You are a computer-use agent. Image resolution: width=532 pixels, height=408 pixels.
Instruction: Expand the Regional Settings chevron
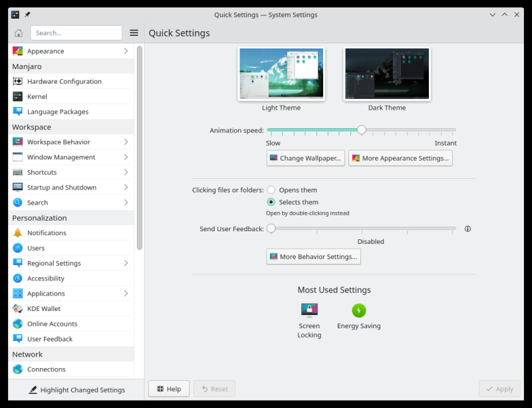pos(126,263)
